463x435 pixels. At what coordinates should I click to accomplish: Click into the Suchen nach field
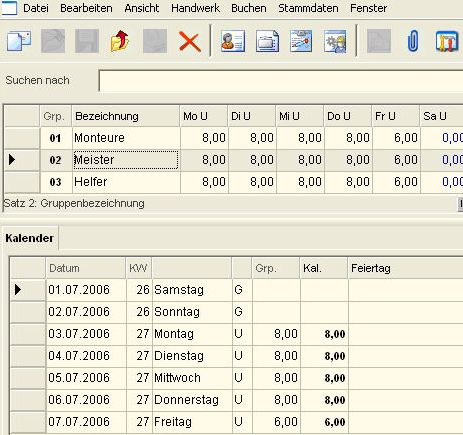coord(281,81)
